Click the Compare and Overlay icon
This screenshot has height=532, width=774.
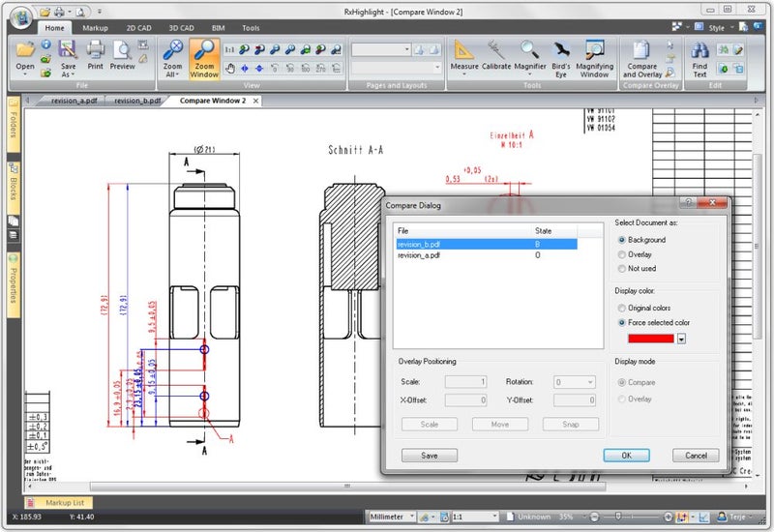641,49
